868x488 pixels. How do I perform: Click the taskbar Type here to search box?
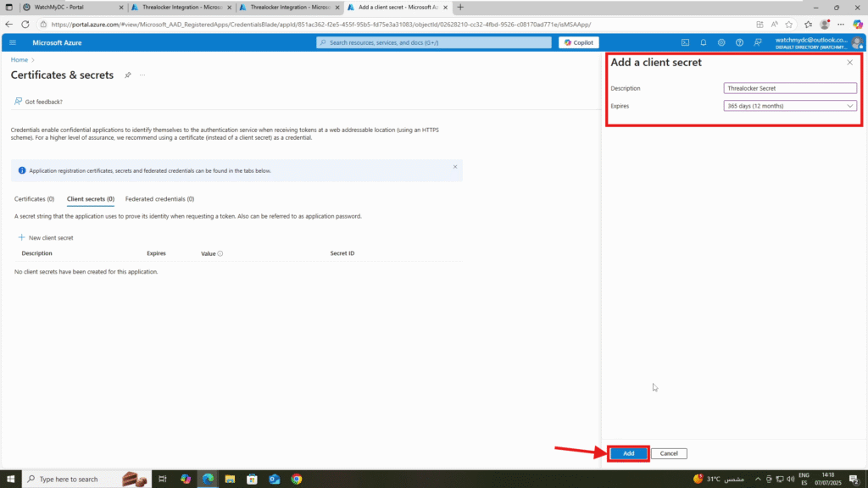(x=86, y=480)
